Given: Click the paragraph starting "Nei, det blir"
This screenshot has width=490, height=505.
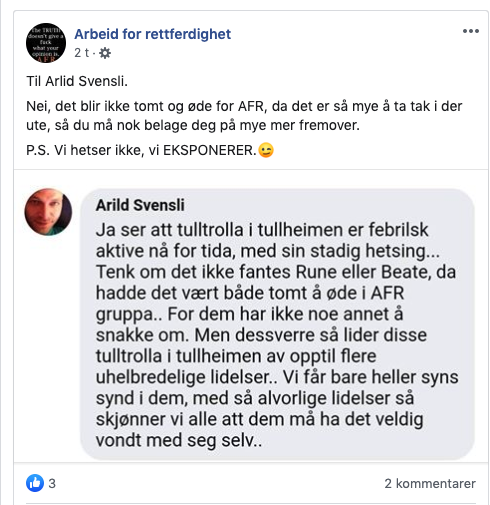Looking at the screenshot, I should pyautogui.click(x=244, y=116).
